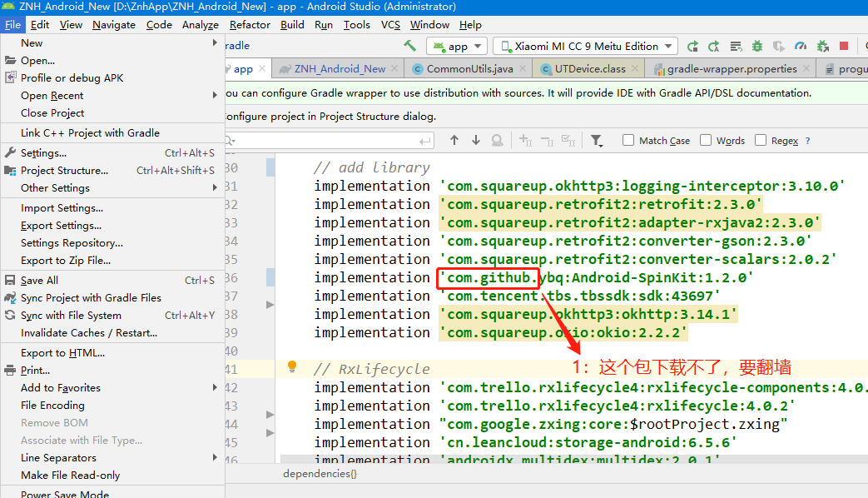Click the green Debug app bug icon
This screenshot has height=498, width=868.
coord(757,47)
